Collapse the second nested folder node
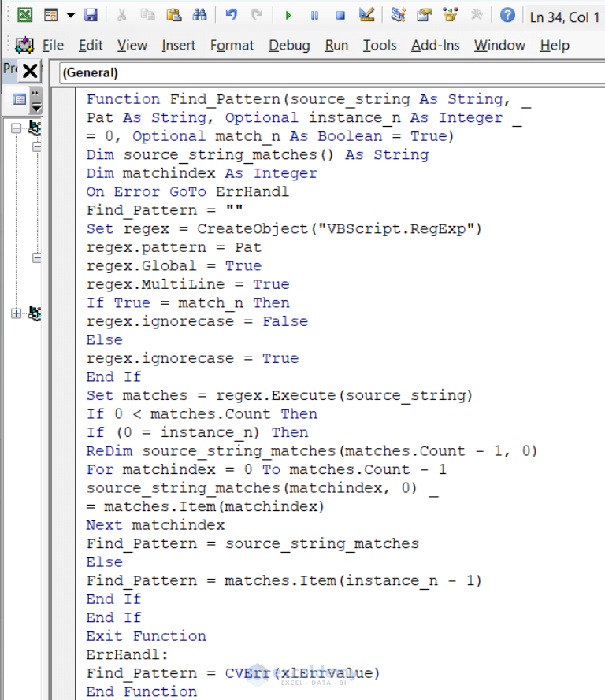This screenshot has height=700, width=605. pyautogui.click(x=37, y=258)
